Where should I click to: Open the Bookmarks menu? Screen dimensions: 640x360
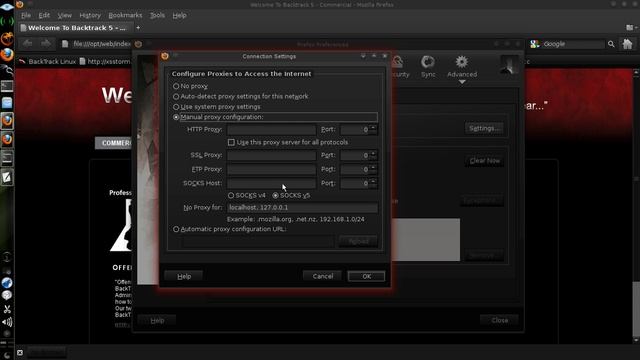pos(125,16)
